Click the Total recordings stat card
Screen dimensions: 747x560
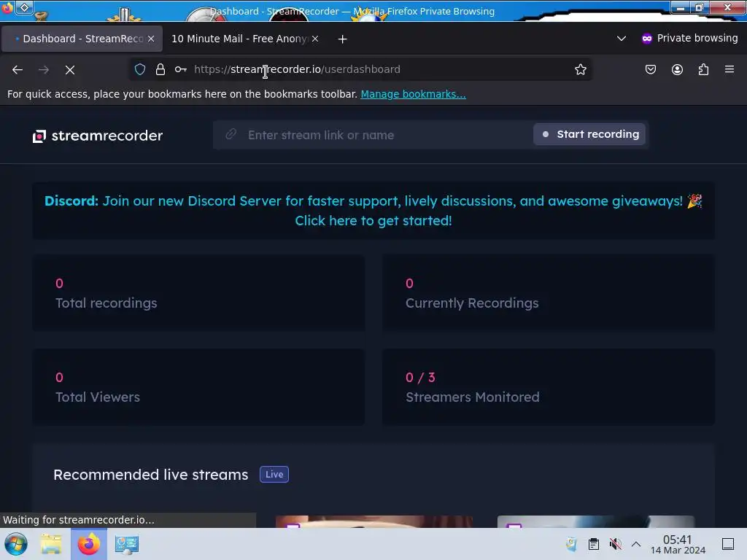point(198,293)
